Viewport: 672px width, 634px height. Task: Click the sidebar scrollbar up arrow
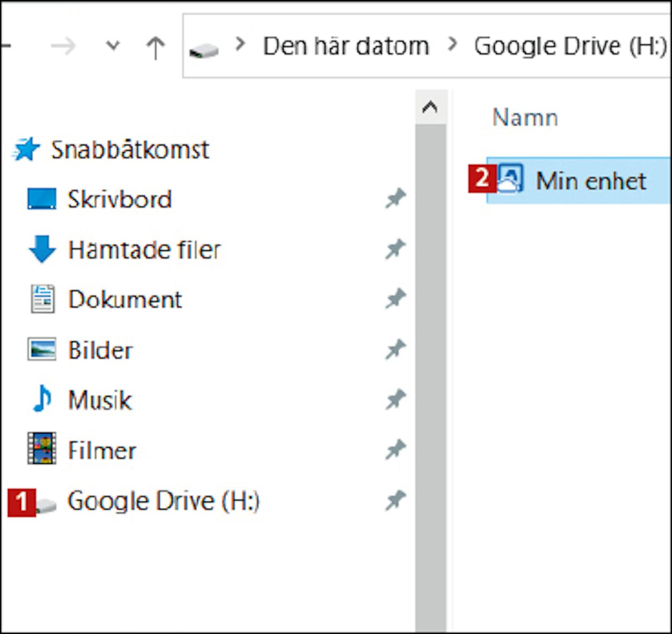(x=430, y=107)
